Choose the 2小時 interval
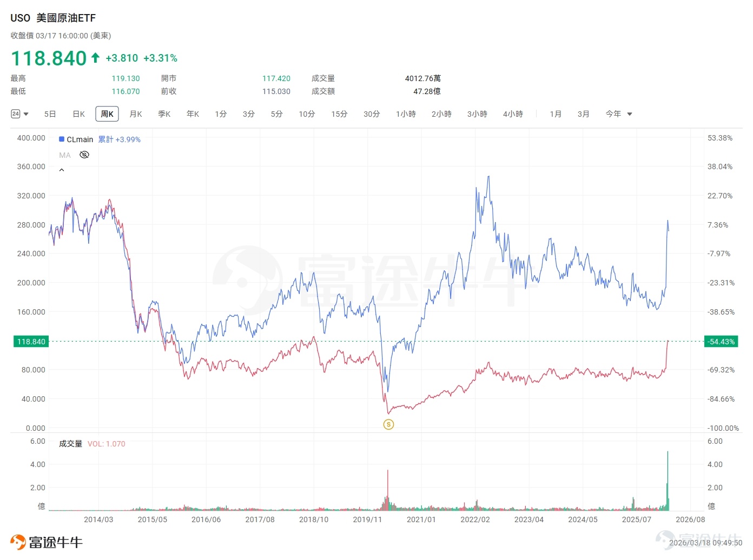This screenshot has width=753, height=560. coord(441,114)
